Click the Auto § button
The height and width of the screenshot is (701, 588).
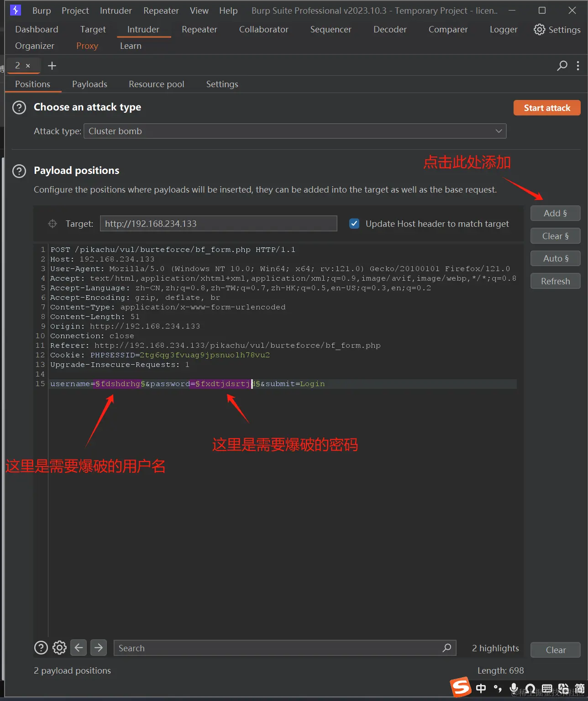[x=555, y=258]
